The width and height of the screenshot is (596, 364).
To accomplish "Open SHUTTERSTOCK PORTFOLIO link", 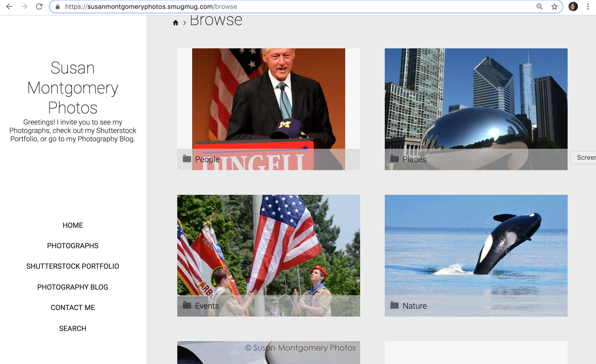I will click(73, 266).
